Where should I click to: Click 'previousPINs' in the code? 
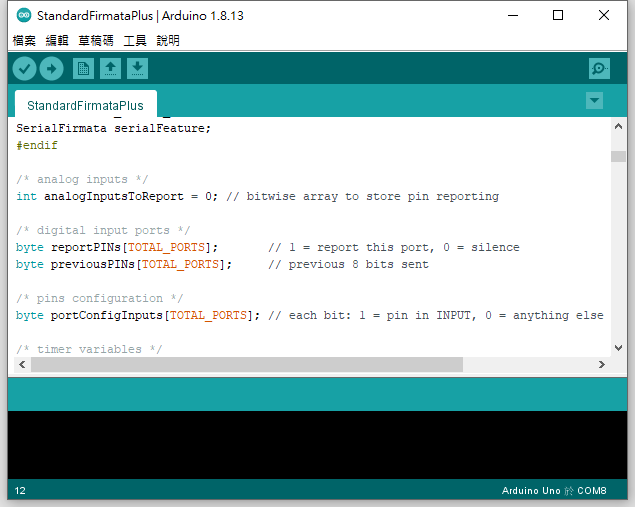(92, 264)
